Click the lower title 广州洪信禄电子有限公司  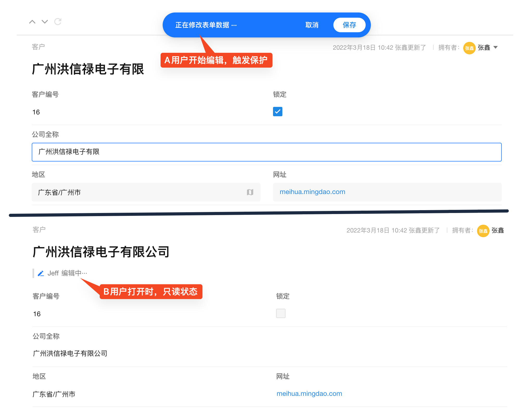click(101, 252)
